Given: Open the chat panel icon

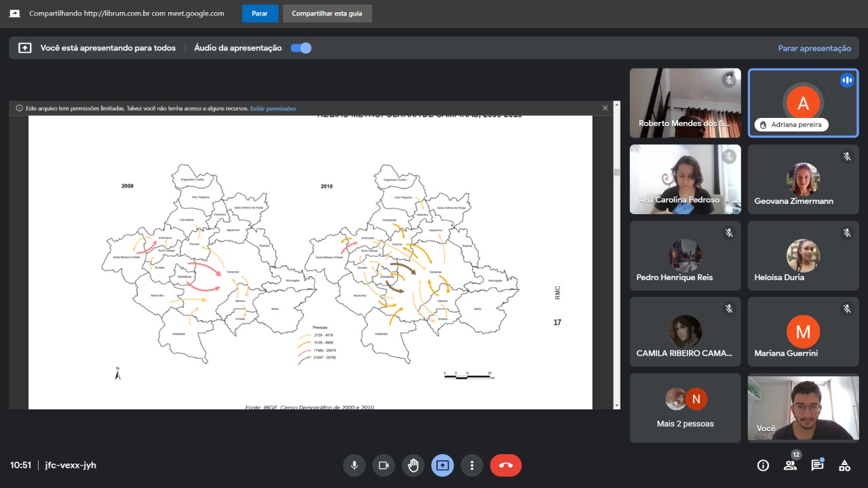Looking at the screenshot, I should pos(817,465).
